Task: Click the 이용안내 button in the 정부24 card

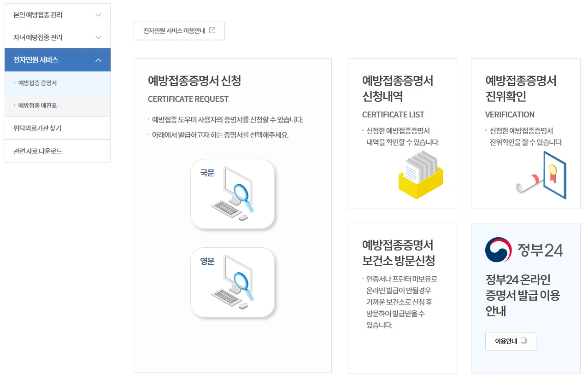Action: click(x=510, y=341)
